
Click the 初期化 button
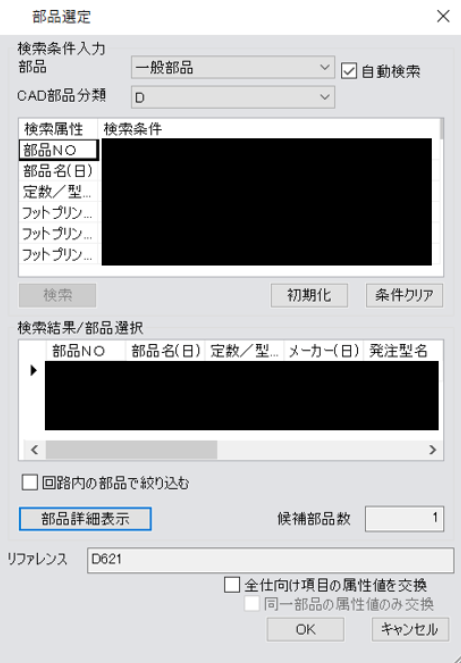pyautogui.click(x=309, y=295)
